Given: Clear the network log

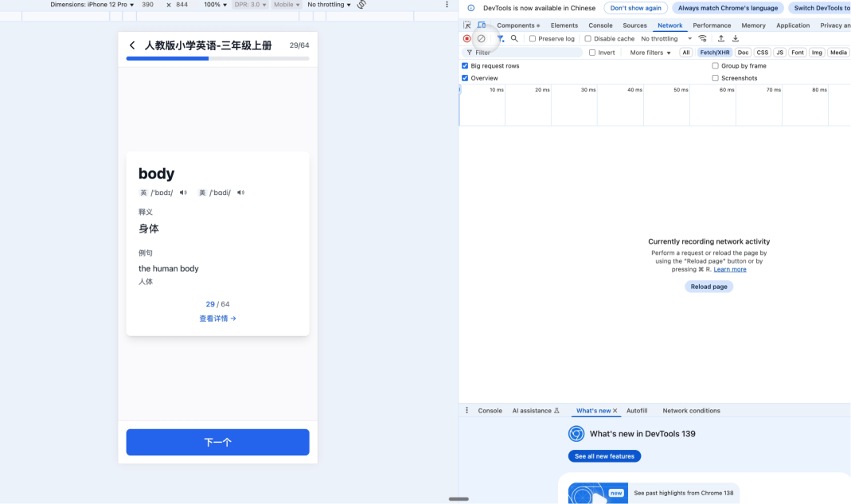Looking at the screenshot, I should [481, 38].
